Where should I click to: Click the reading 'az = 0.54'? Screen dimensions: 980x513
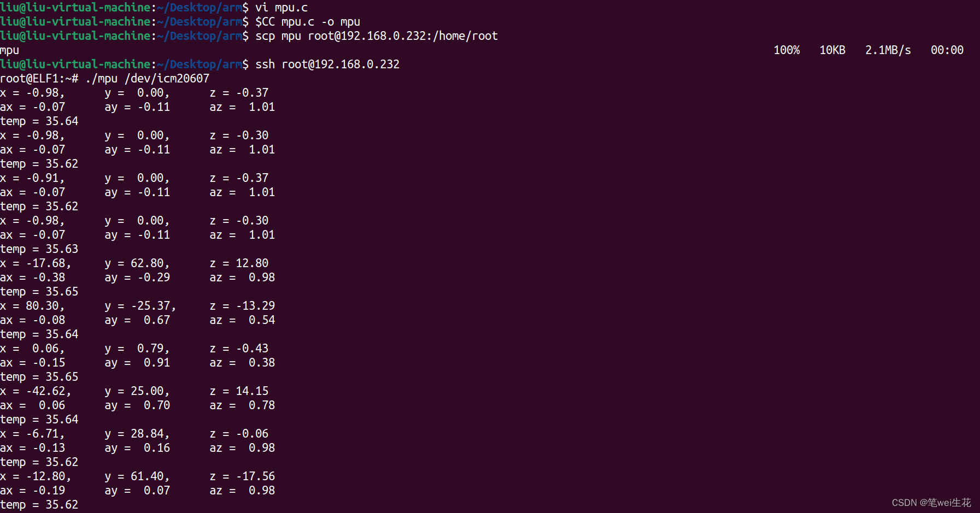click(x=243, y=320)
